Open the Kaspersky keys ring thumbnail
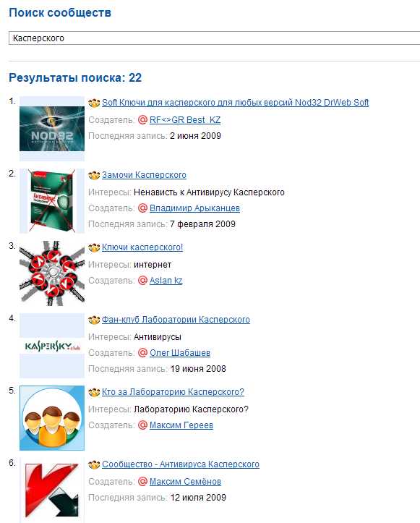 (x=52, y=273)
